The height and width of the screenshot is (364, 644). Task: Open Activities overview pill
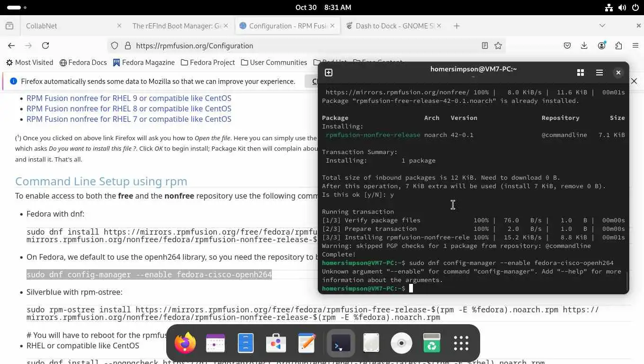click(18, 8)
